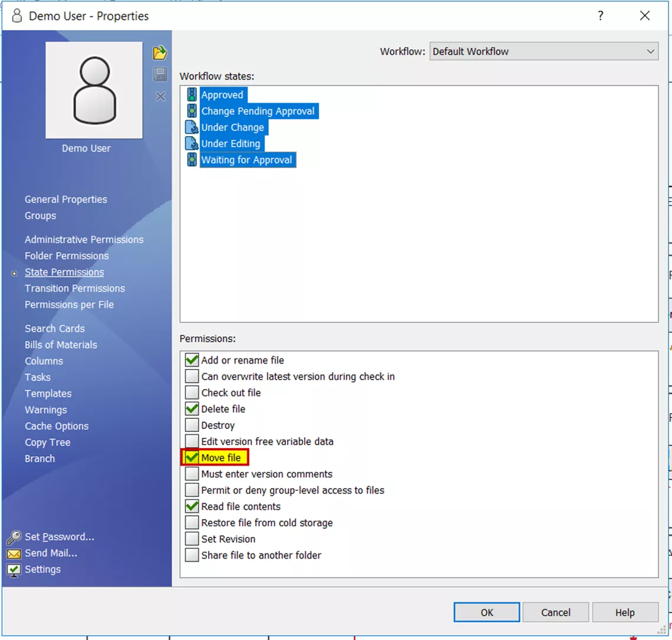Enable the Check out file permission
This screenshot has height=640, width=672.
[192, 393]
